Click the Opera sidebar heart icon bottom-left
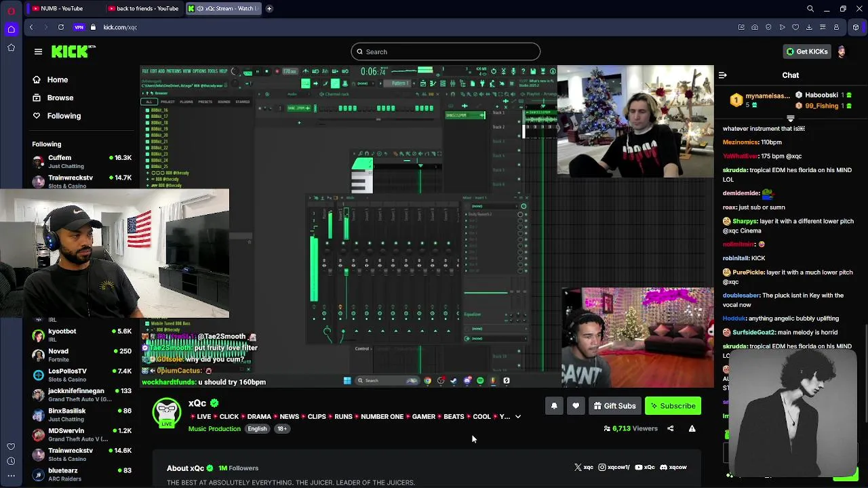 click(x=11, y=447)
